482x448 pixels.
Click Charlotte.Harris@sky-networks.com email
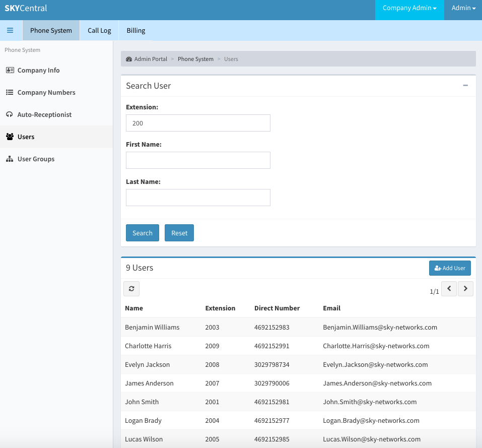376,346
